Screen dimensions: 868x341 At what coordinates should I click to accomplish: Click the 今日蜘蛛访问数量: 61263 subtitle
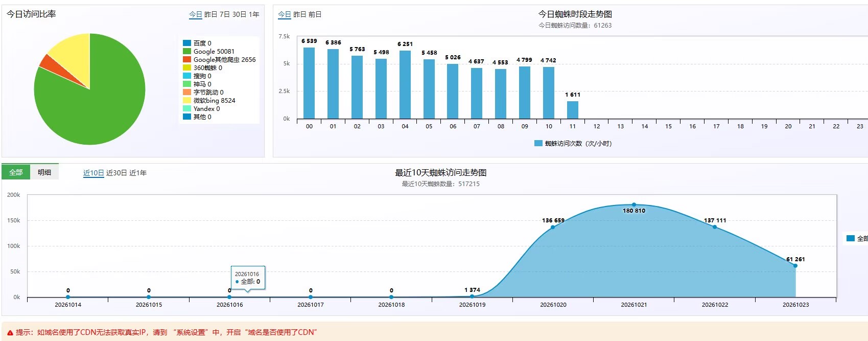click(x=575, y=26)
